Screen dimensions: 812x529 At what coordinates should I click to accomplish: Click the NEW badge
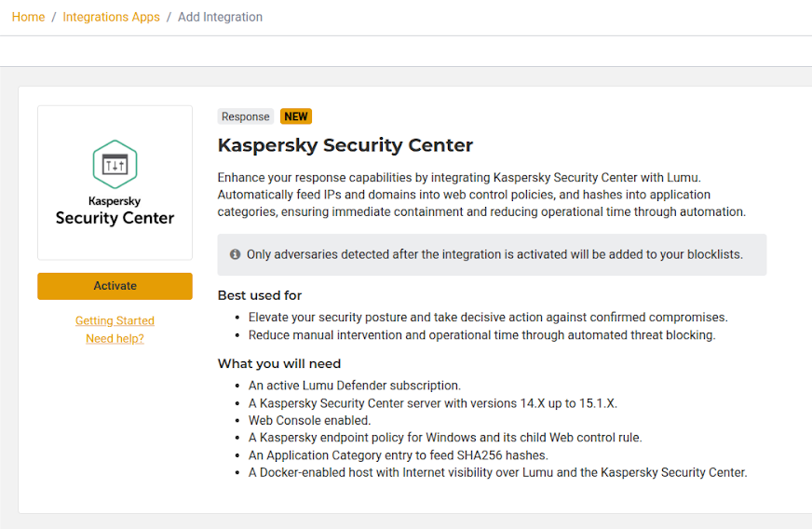coord(296,116)
